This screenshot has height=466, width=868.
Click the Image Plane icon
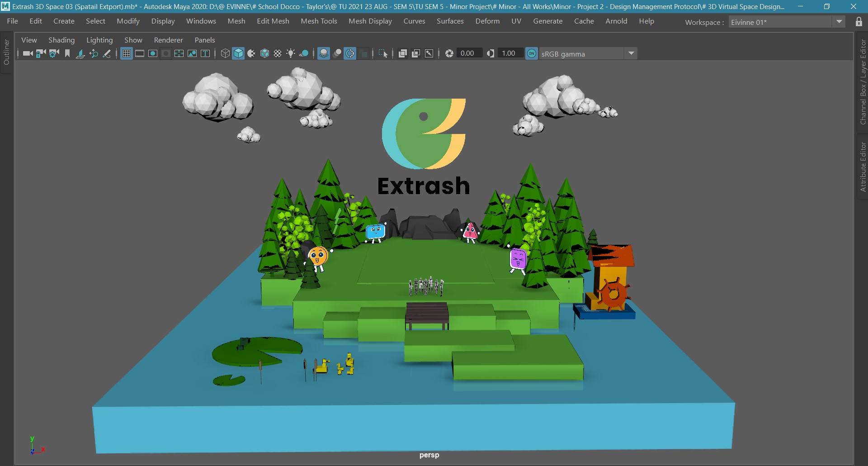point(80,53)
